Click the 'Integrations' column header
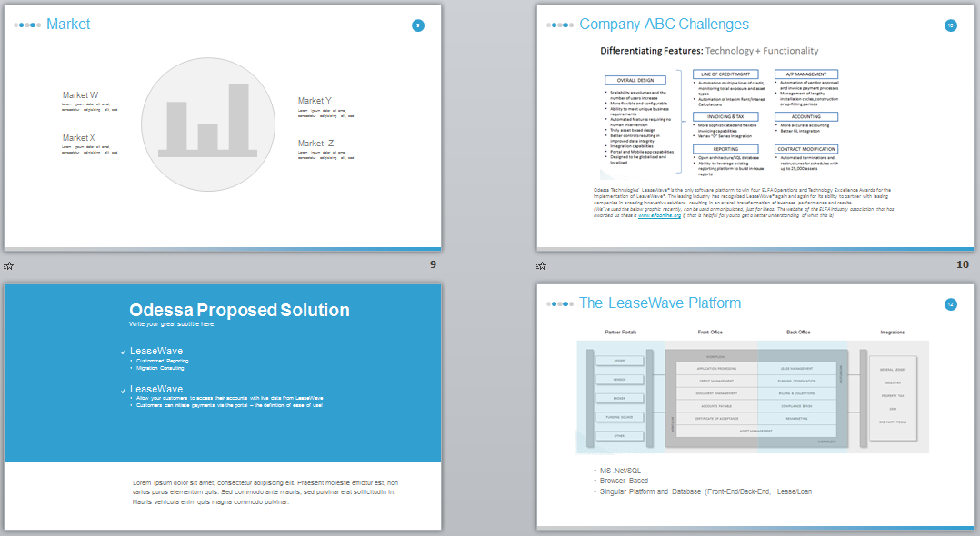The height and width of the screenshot is (536, 980). (893, 333)
